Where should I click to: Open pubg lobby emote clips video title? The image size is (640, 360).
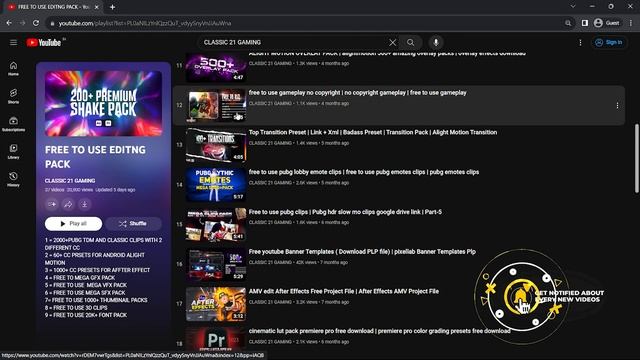click(364, 172)
